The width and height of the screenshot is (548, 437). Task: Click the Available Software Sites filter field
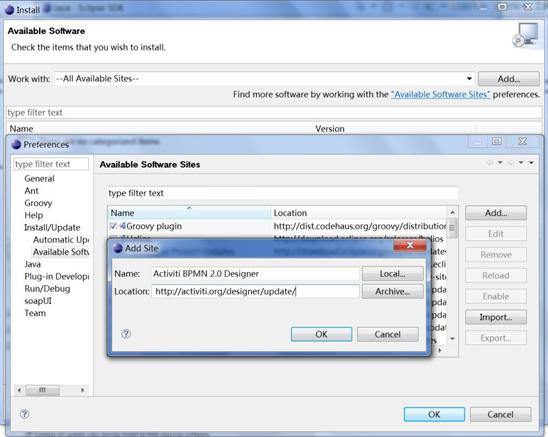(282, 193)
